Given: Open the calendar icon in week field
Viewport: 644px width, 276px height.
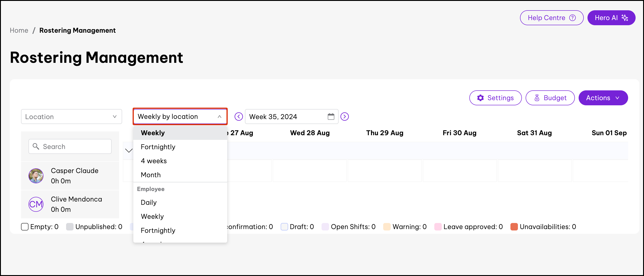Looking at the screenshot, I should [x=331, y=117].
